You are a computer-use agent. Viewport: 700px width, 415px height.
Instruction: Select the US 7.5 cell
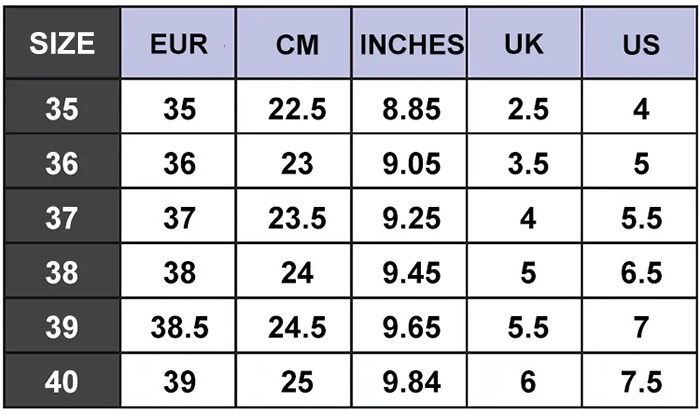(x=641, y=381)
